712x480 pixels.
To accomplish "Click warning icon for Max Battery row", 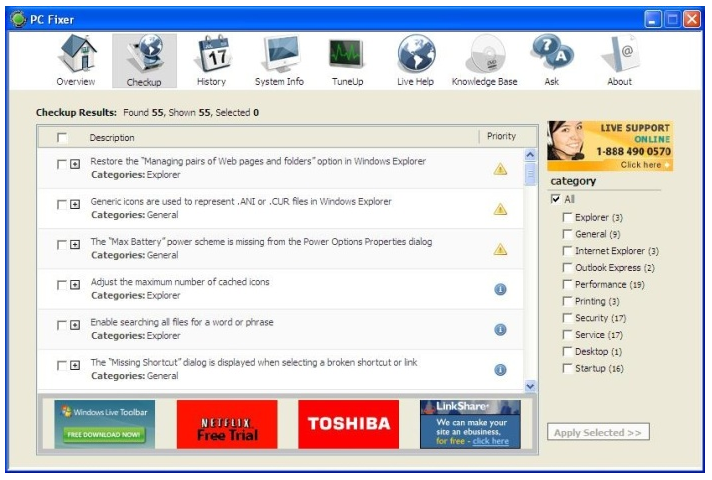I will [500, 249].
